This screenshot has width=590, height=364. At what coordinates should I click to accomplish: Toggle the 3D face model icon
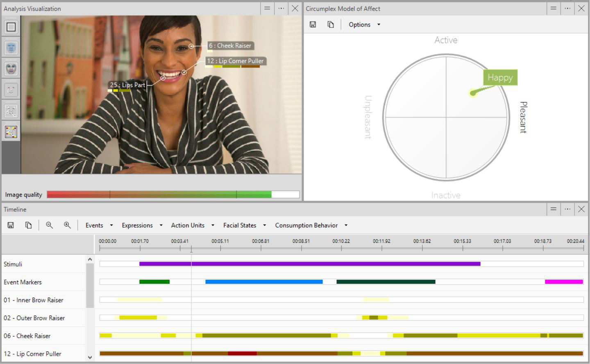[11, 69]
